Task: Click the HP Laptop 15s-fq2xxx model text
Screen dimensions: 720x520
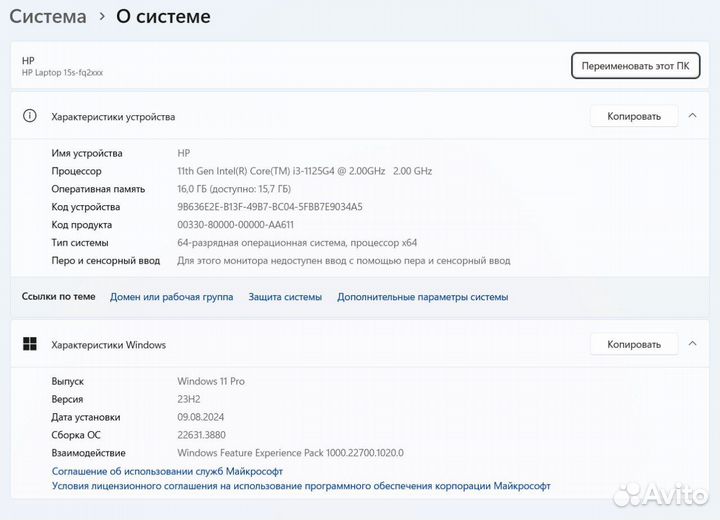Action: point(62,73)
